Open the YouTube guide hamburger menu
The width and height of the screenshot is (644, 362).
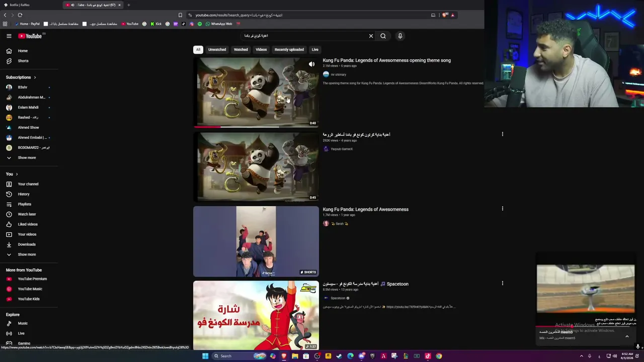(9, 36)
